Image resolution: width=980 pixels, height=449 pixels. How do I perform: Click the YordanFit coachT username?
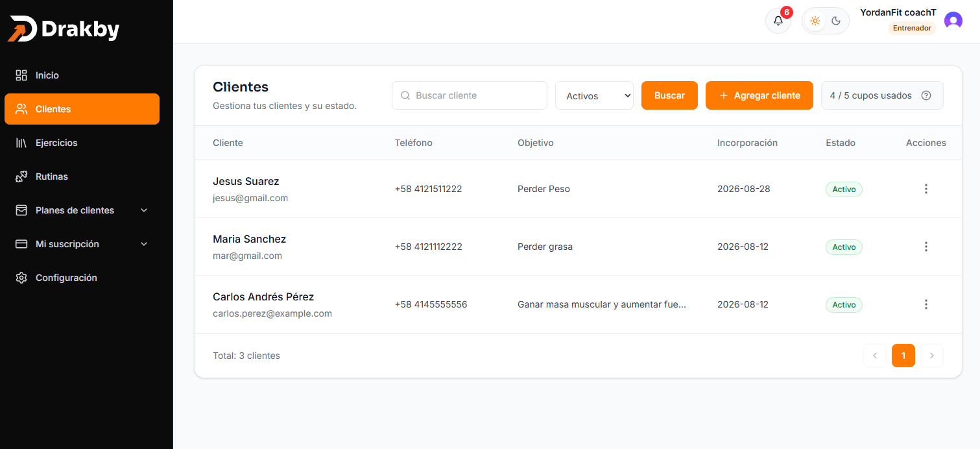tap(898, 12)
